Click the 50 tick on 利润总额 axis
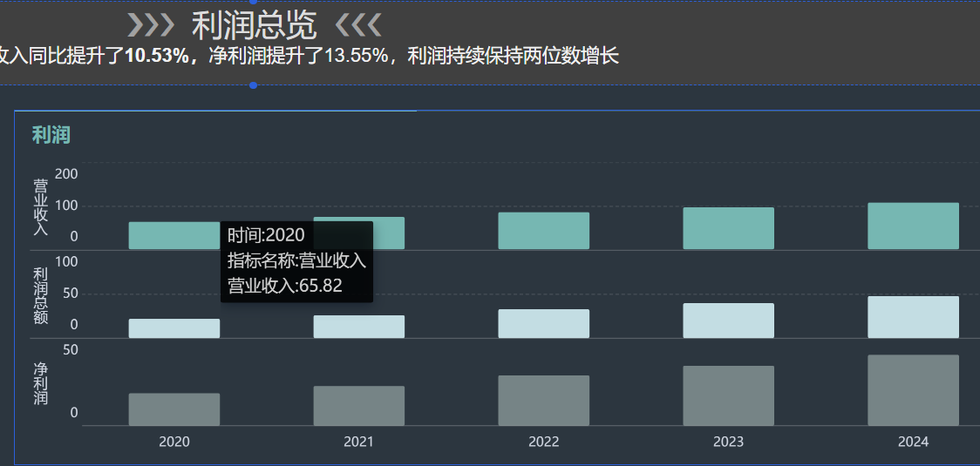 [70, 293]
